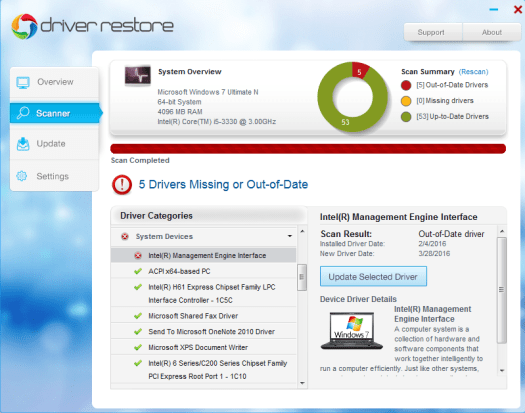This screenshot has width=525, height=413.
Task: Click the Update download icon
Action: [x=23, y=144]
